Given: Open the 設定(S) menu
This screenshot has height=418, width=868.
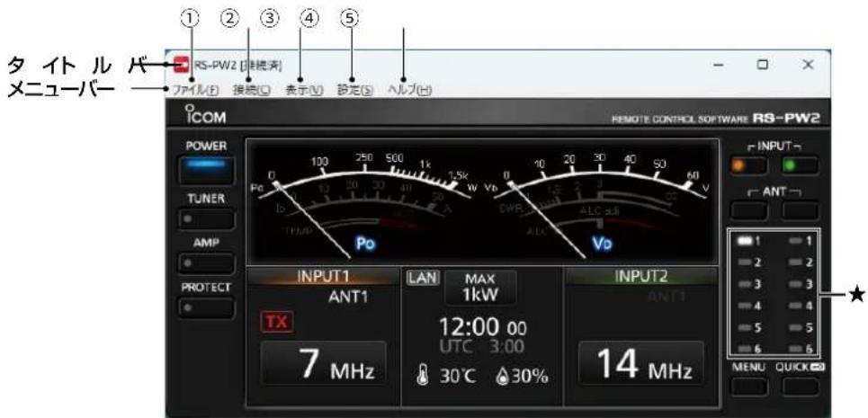Looking at the screenshot, I should [354, 91].
